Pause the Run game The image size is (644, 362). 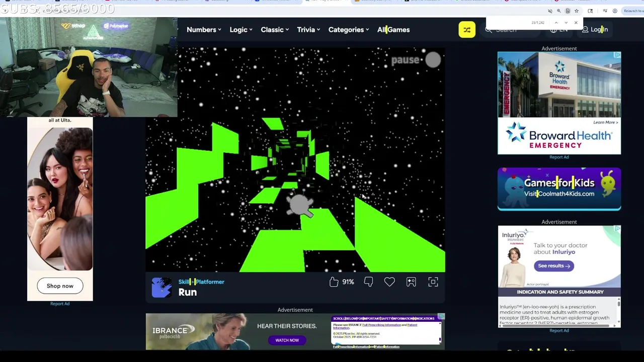[x=416, y=60]
